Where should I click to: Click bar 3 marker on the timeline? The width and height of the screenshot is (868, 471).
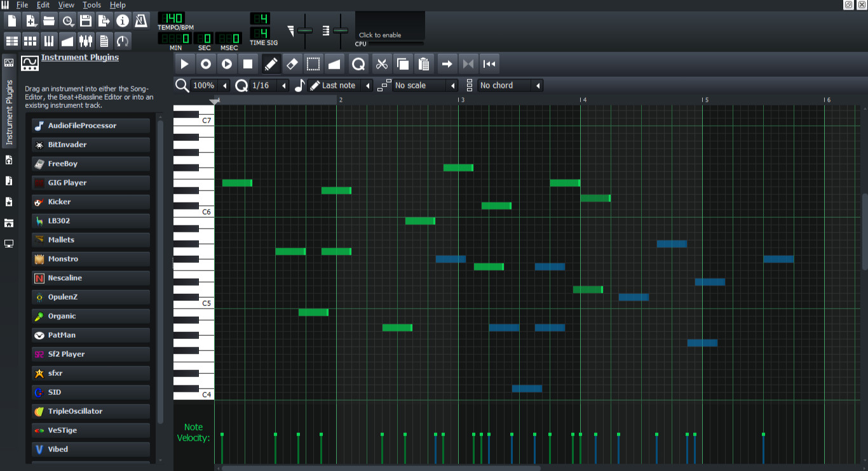pyautogui.click(x=461, y=100)
